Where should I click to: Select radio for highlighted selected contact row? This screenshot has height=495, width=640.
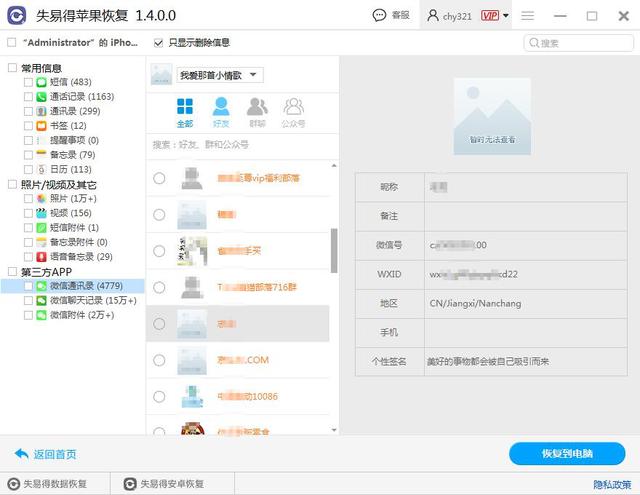(159, 324)
